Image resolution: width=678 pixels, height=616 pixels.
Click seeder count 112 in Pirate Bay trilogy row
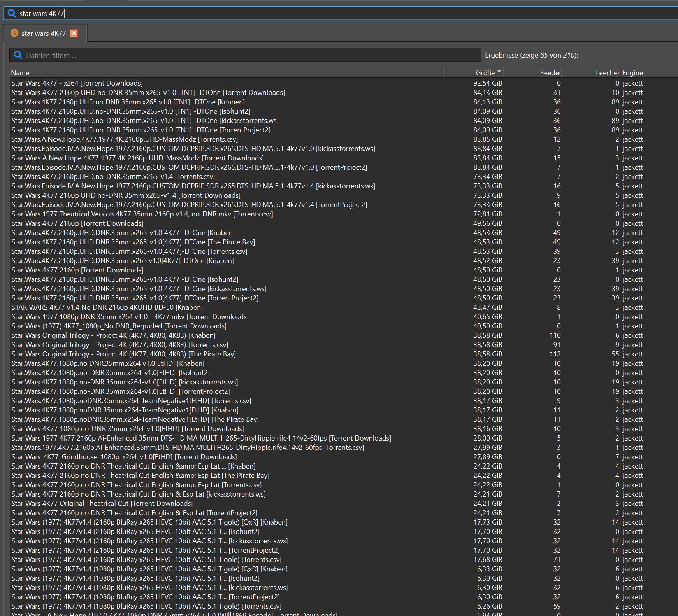pyautogui.click(x=555, y=354)
